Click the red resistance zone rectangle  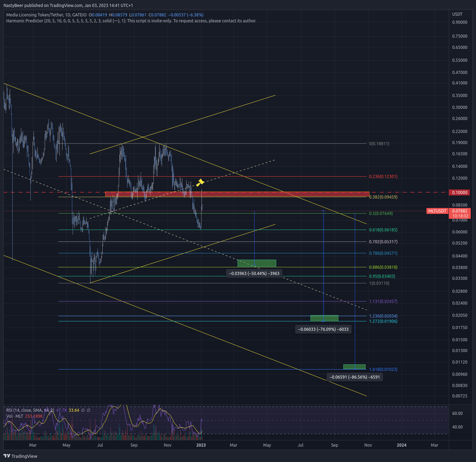[237, 194]
